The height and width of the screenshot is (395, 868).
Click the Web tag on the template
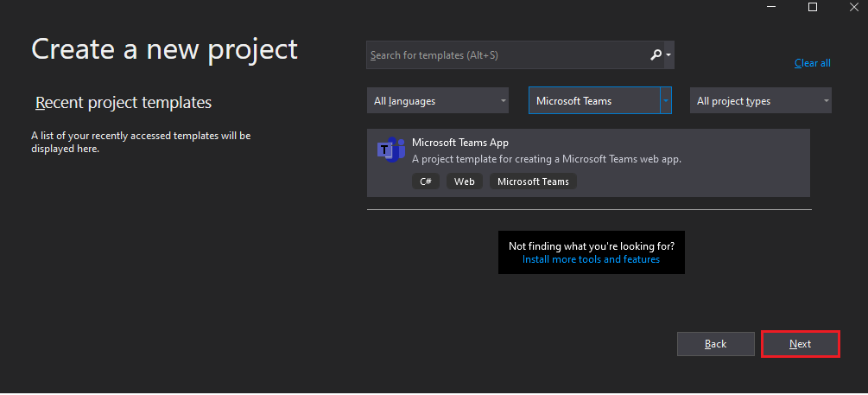(x=465, y=182)
